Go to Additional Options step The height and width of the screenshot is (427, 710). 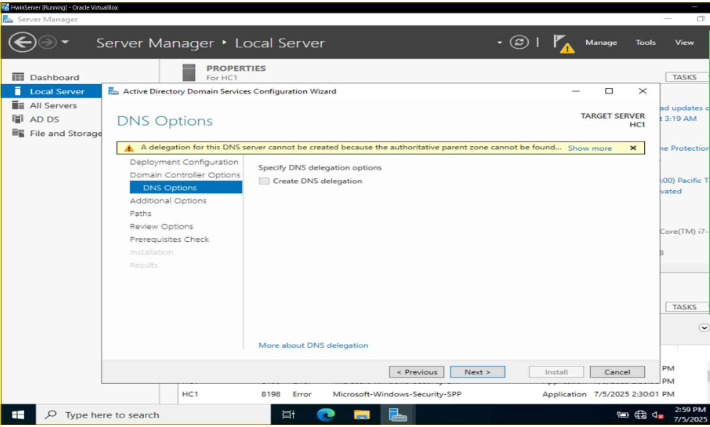pyautogui.click(x=168, y=201)
